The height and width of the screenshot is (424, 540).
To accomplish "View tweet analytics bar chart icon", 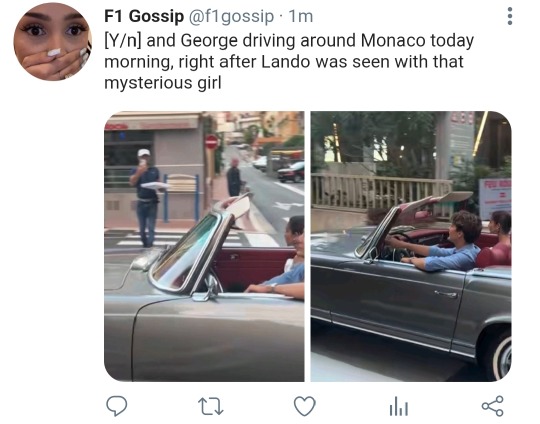I will click(399, 406).
